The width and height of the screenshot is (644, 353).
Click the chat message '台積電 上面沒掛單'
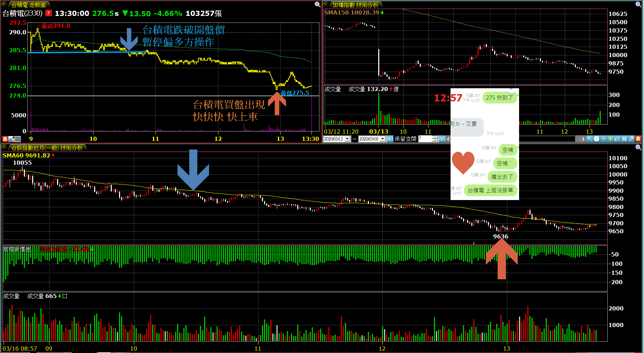coord(490,190)
